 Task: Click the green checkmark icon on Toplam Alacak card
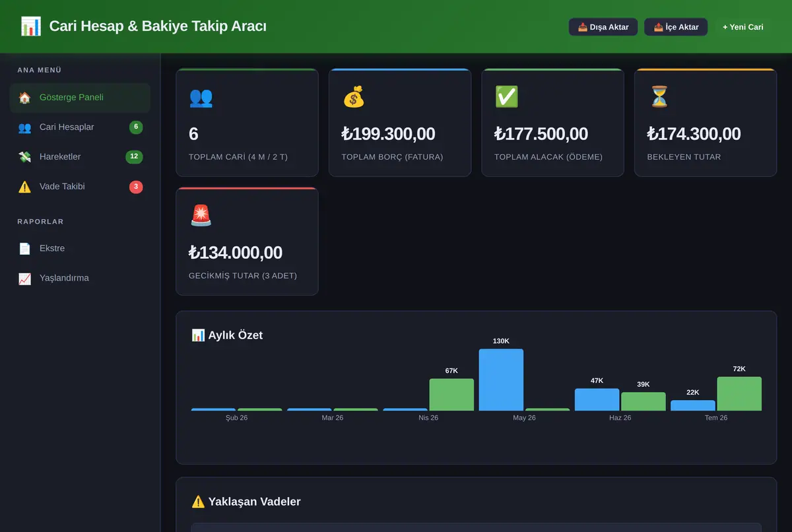pyautogui.click(x=506, y=97)
